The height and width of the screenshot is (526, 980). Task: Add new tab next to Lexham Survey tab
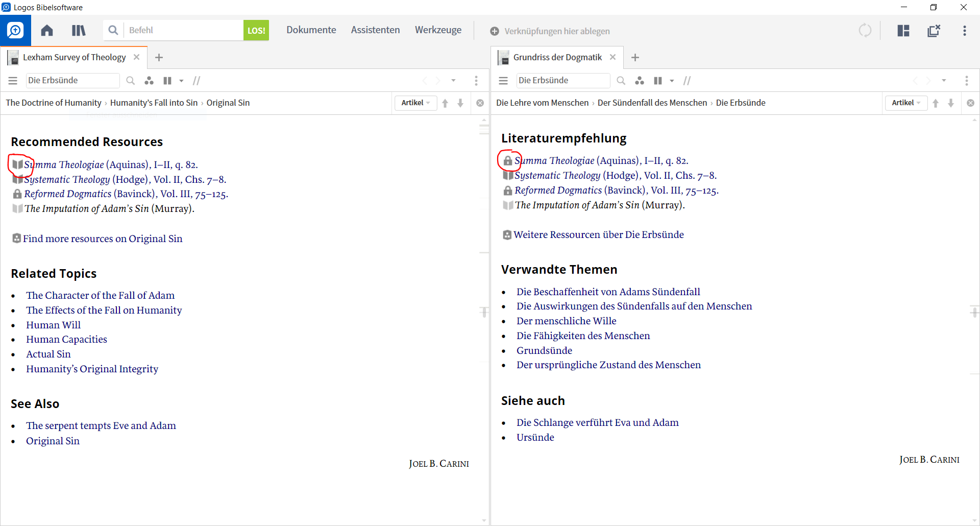click(159, 57)
